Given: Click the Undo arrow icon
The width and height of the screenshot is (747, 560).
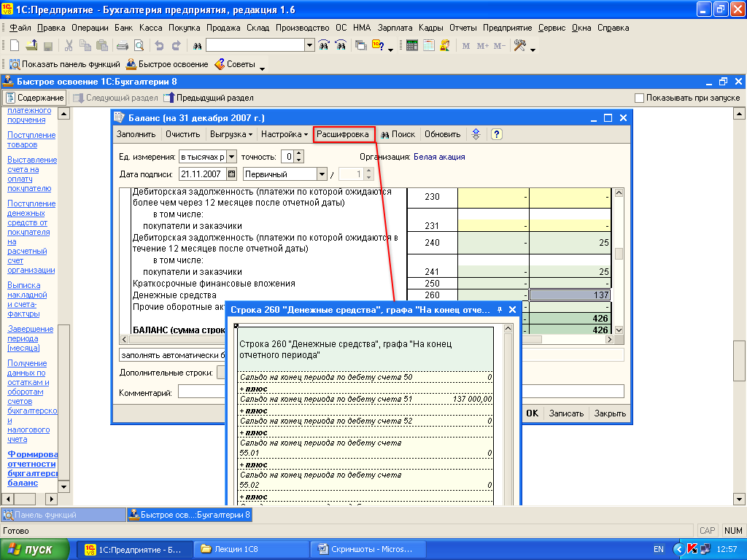Looking at the screenshot, I should tap(159, 46).
